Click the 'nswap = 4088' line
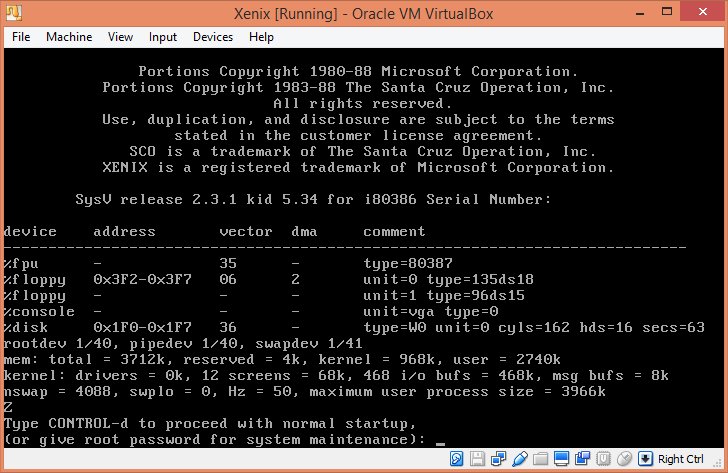 (305, 391)
